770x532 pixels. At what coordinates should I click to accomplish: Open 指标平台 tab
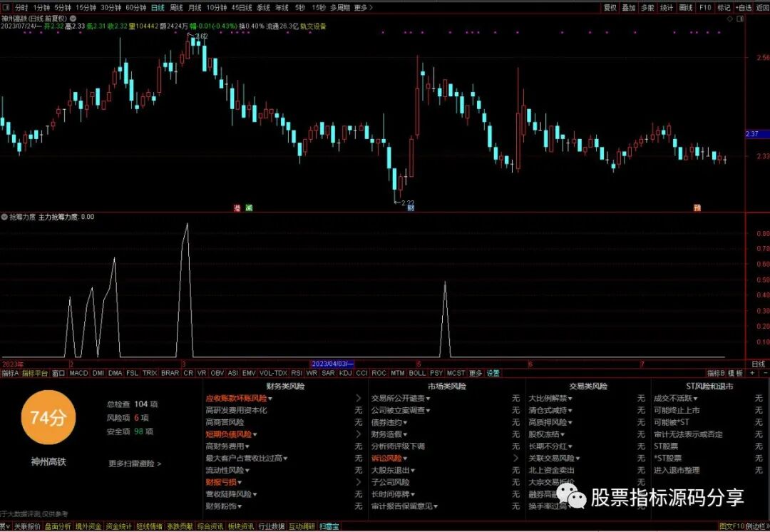[35, 374]
